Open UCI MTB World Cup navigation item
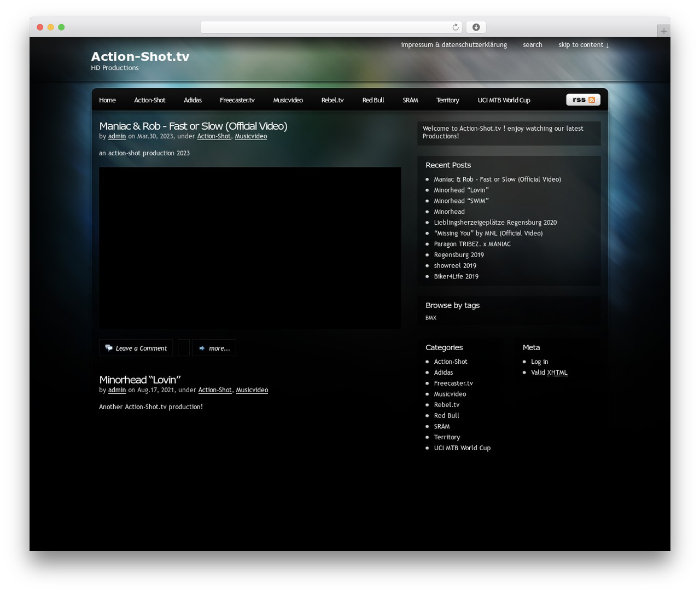700x593 pixels. tap(504, 100)
